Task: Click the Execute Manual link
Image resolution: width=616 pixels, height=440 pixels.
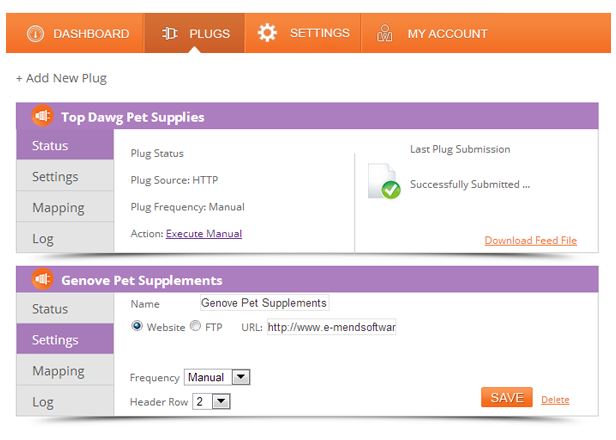Action: pos(204,234)
